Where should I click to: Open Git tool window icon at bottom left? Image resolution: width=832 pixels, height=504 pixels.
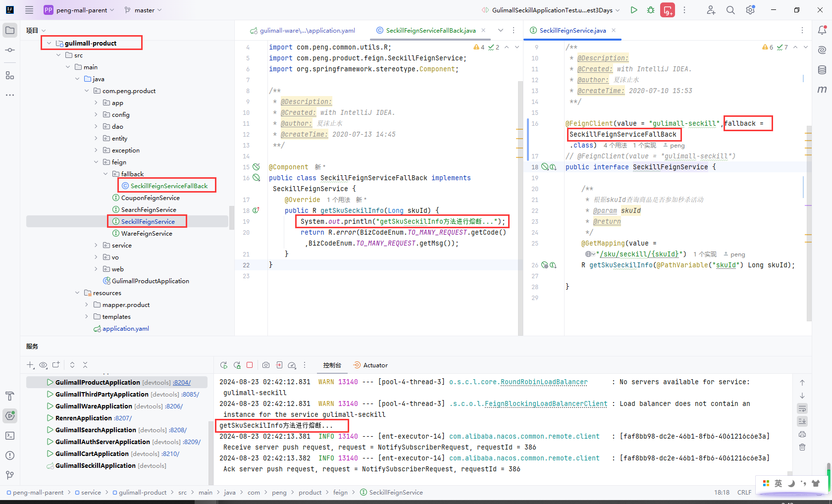[10, 475]
